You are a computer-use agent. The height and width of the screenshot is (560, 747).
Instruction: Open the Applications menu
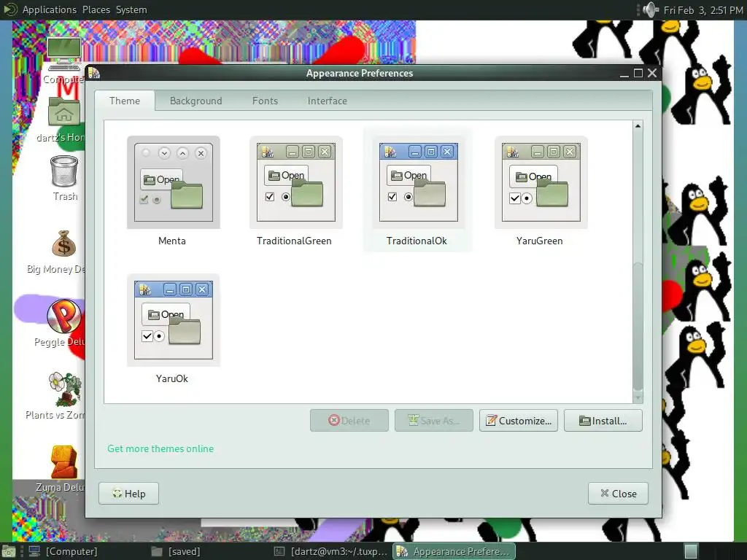[50, 9]
